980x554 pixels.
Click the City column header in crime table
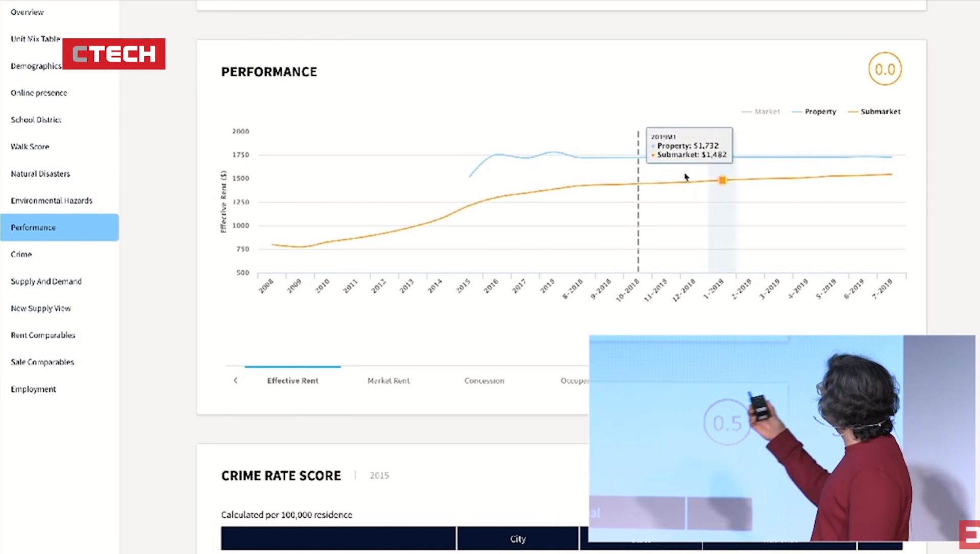518,539
